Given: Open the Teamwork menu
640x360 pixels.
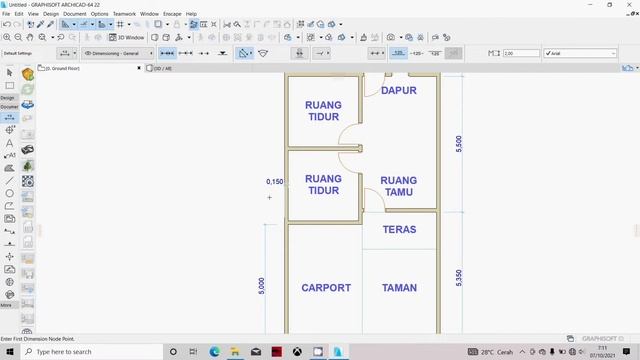Looking at the screenshot, I should coord(124,14).
